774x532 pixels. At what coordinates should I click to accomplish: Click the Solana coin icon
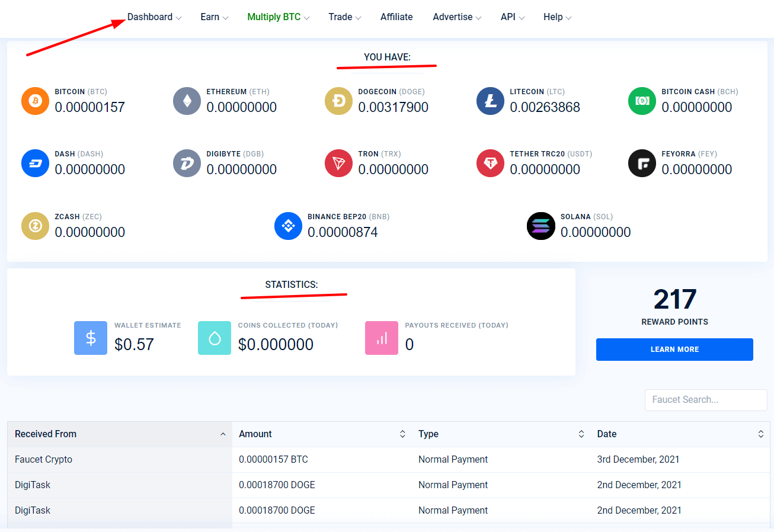[x=540, y=226]
